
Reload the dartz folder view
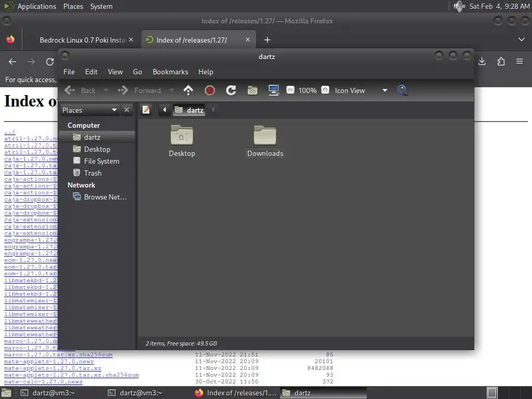pos(231,90)
